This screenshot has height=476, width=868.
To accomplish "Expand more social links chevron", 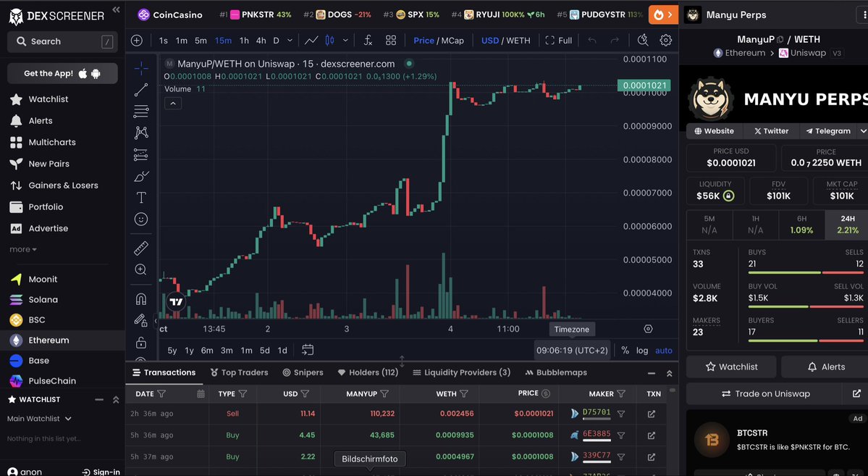I will pyautogui.click(x=862, y=131).
